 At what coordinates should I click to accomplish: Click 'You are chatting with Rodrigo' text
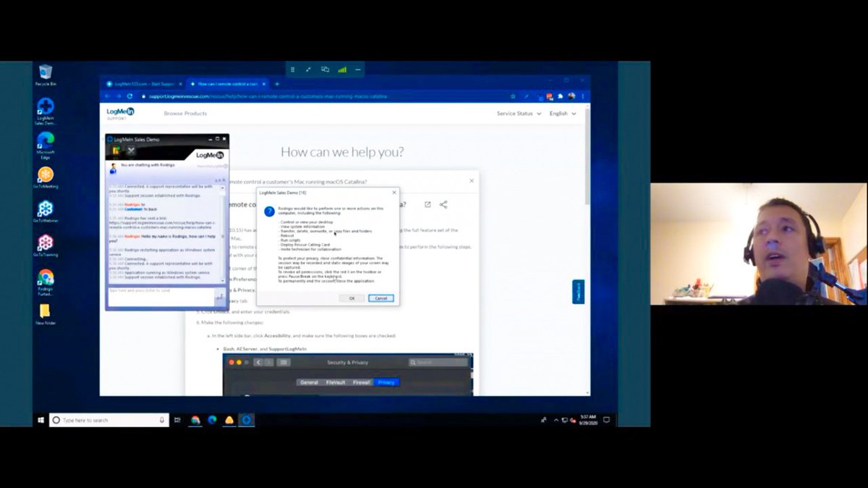(148, 165)
